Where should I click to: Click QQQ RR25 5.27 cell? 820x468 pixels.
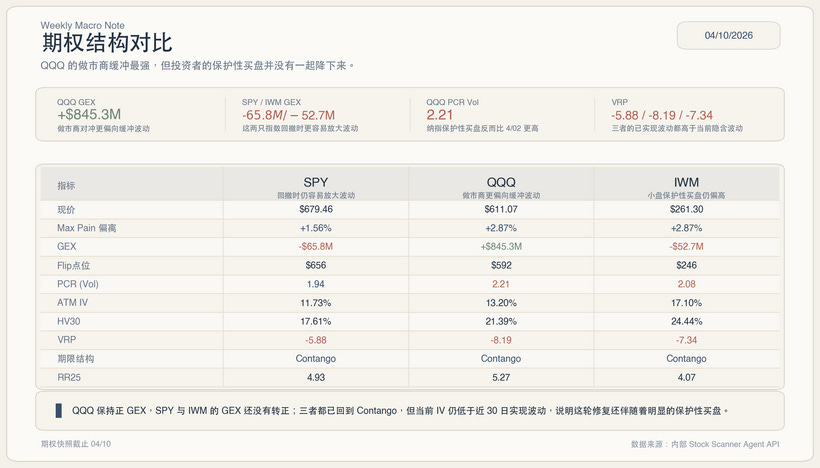coord(501,377)
